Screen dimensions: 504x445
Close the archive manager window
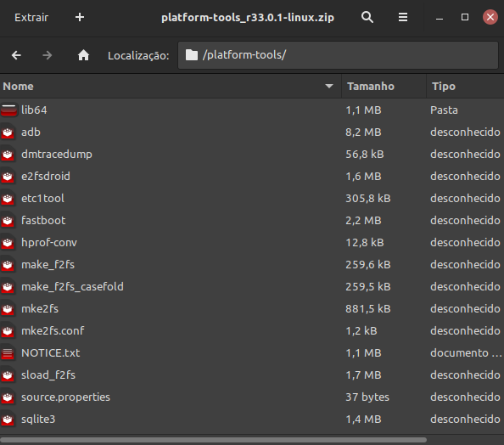(490, 17)
